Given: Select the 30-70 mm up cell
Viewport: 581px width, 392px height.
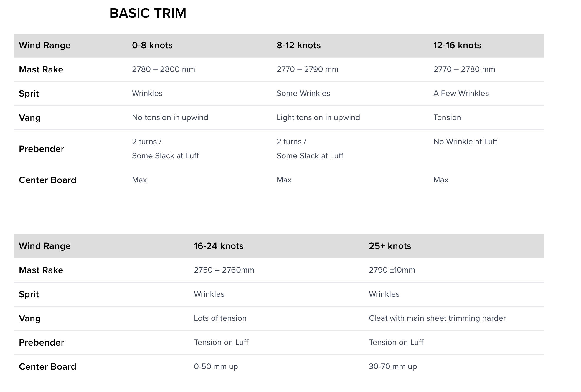Looking at the screenshot, I should [x=393, y=366].
